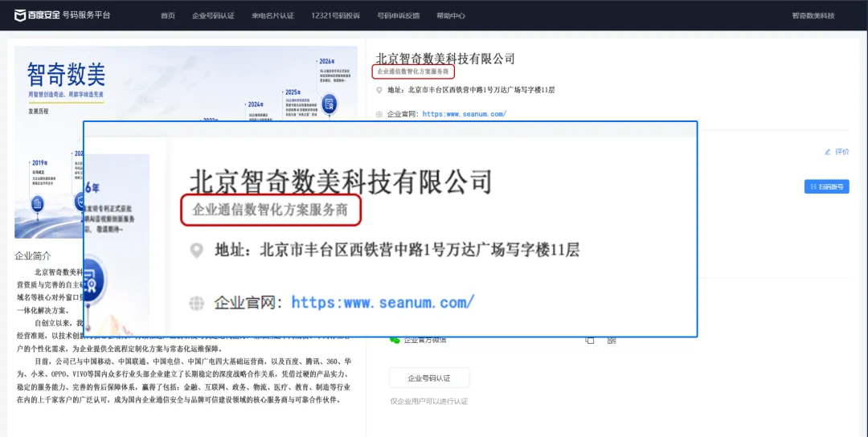Click the green WeChat icon
The image size is (868, 437).
[x=395, y=340]
